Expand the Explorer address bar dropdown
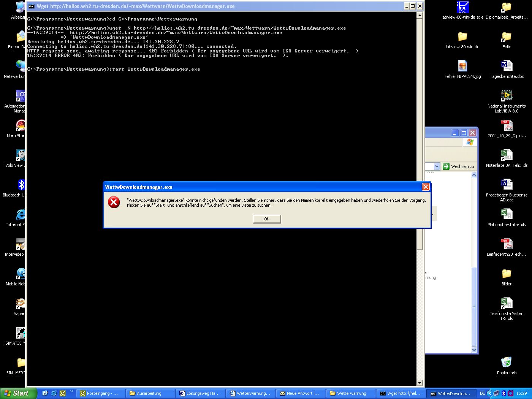The height and width of the screenshot is (399, 532). (437, 166)
